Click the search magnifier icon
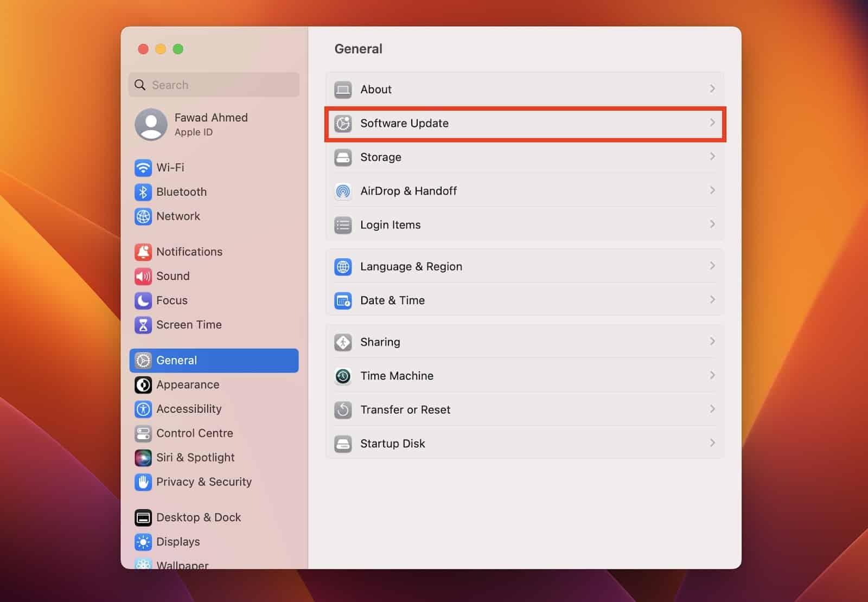 pyautogui.click(x=140, y=85)
